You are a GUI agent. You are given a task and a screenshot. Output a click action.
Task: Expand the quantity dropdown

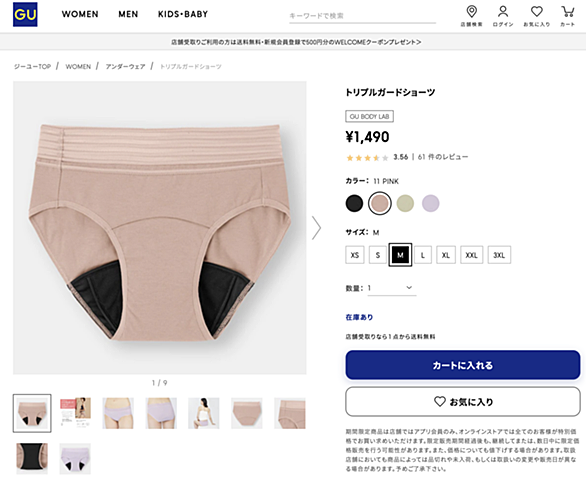click(x=392, y=288)
